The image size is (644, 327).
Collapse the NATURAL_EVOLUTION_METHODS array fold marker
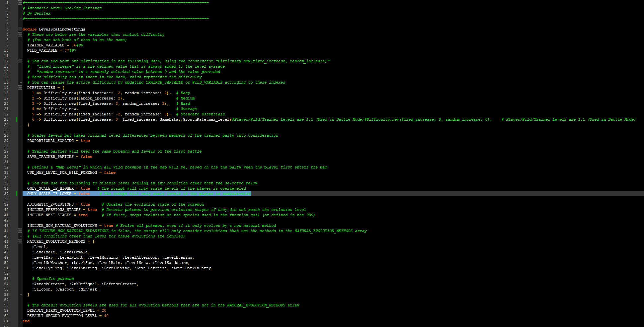(x=20, y=241)
